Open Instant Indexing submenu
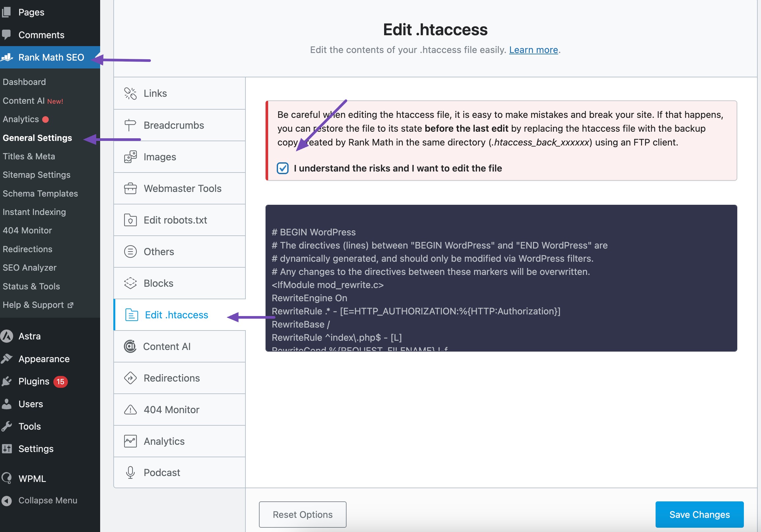This screenshot has width=761, height=532. coord(34,212)
